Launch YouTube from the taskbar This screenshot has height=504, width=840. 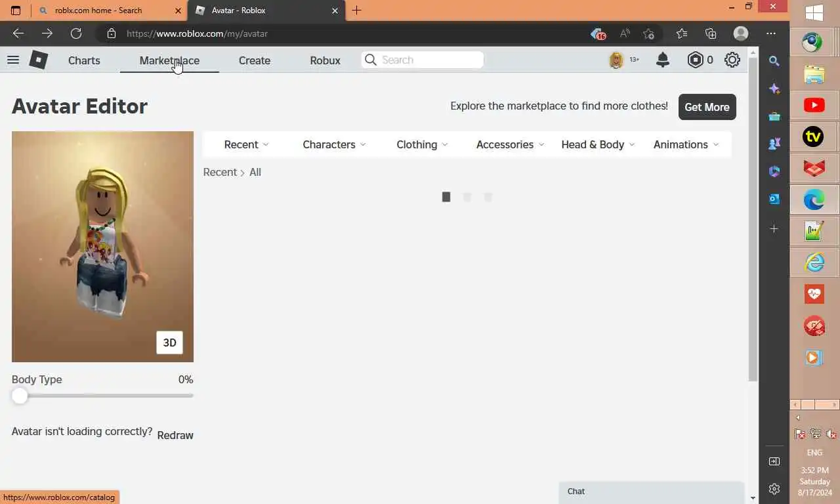tap(814, 105)
